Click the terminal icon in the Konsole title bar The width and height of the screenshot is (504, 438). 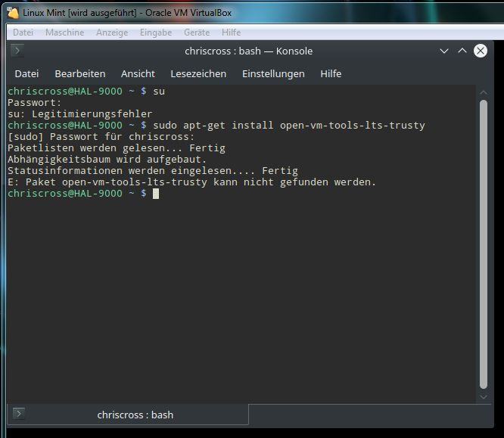click(x=17, y=51)
